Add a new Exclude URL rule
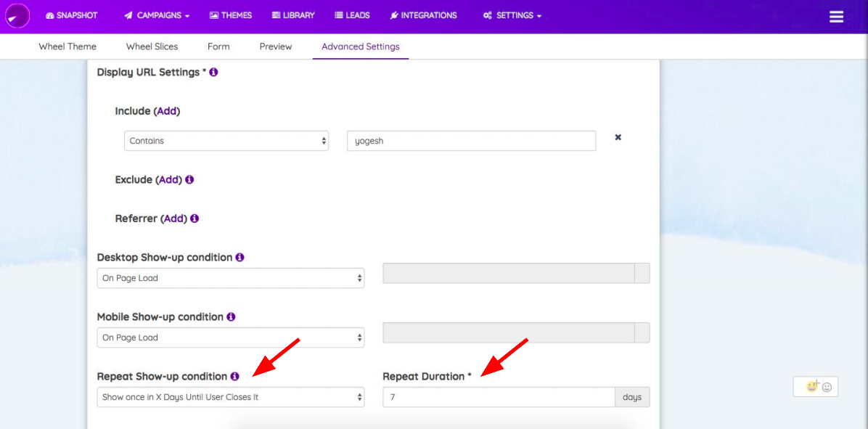 [x=169, y=180]
